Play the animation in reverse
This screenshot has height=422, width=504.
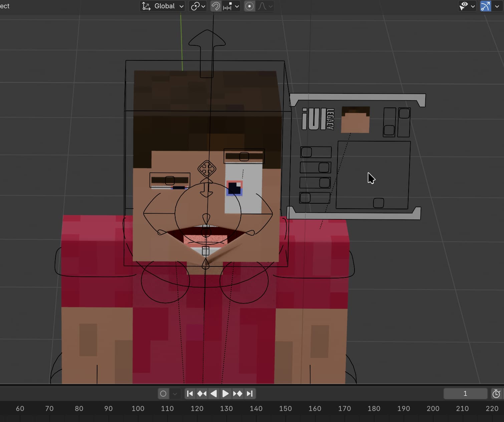[x=214, y=394]
